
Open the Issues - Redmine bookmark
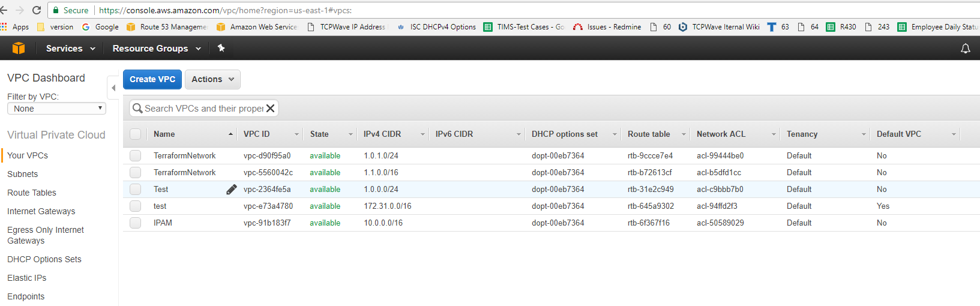pos(607,27)
